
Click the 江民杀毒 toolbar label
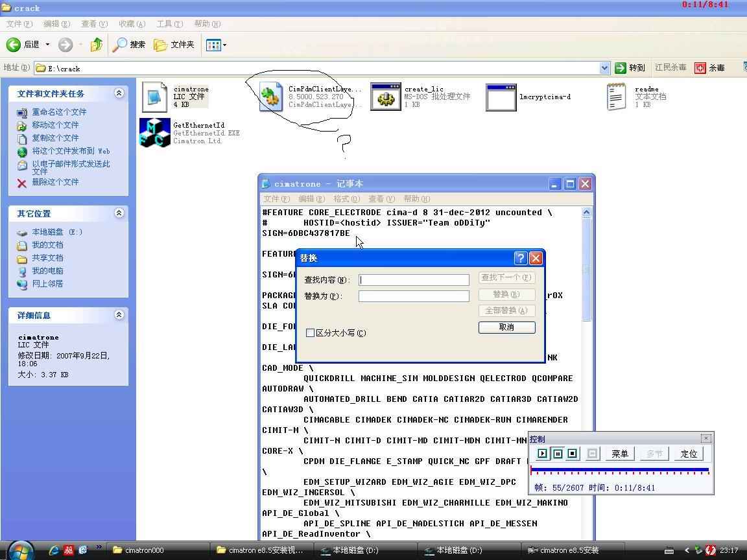670,67
